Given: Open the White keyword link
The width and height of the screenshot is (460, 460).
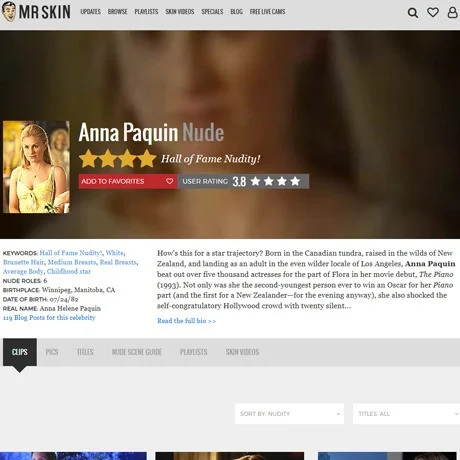Looking at the screenshot, I should pyautogui.click(x=115, y=253).
